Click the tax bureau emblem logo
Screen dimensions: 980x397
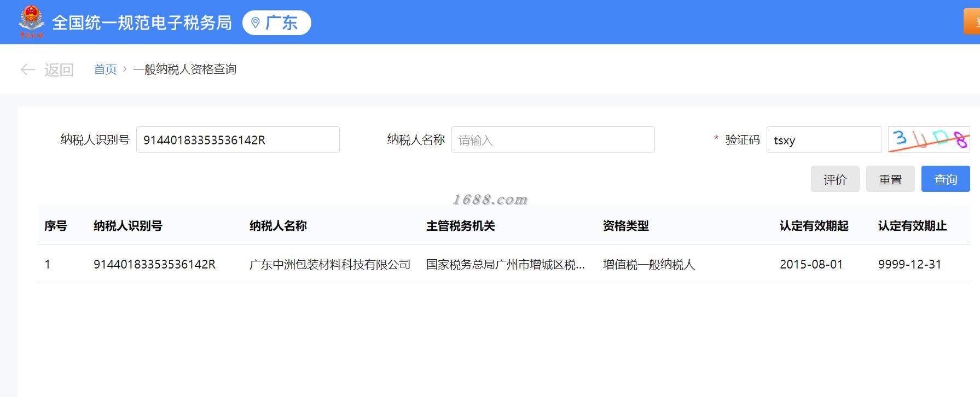pos(31,22)
